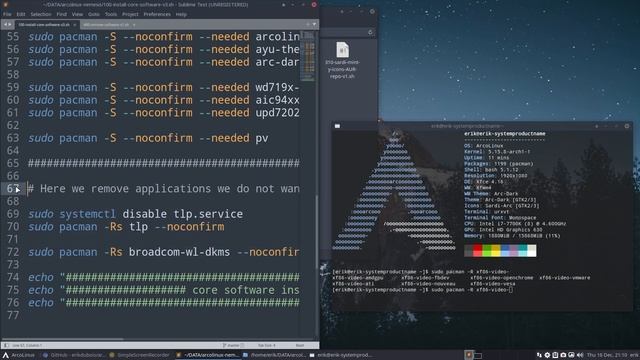Switch to the GitHub browser taskbar item
The width and height of the screenshot is (640, 360).
(x=74, y=355)
